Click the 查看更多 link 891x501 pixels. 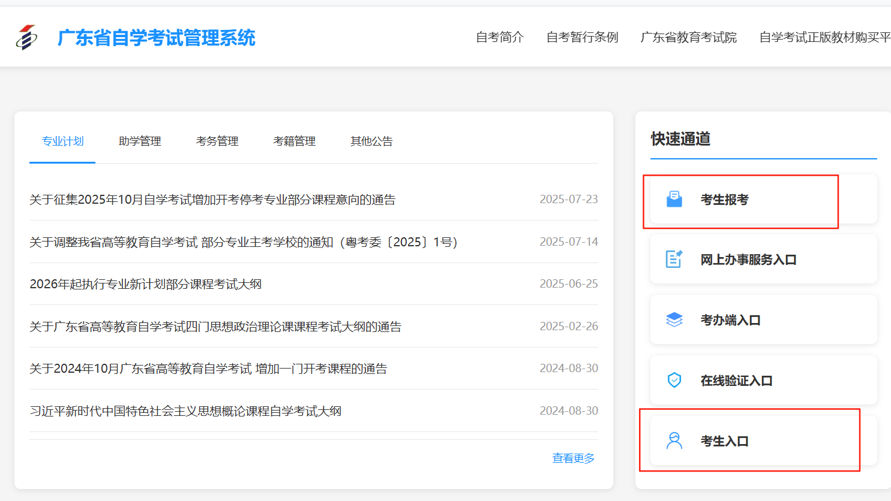573,458
